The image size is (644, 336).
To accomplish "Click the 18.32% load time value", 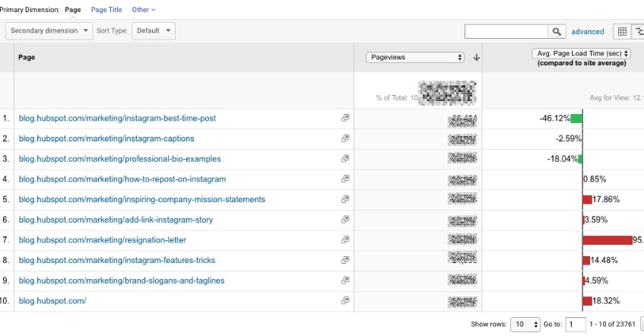I will pos(606,301).
